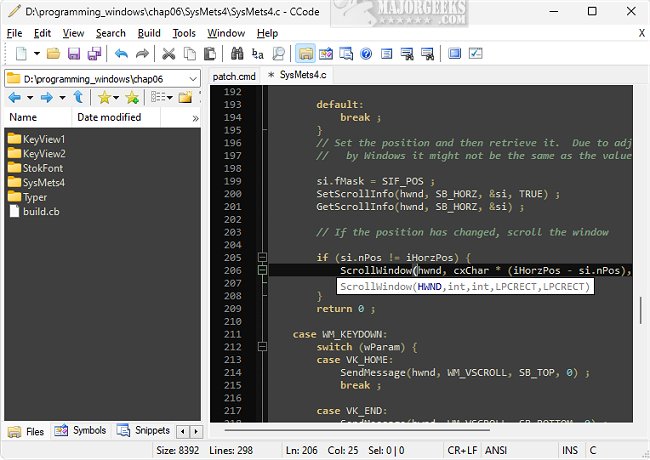Toggle the file browser panel button
The height and width of the screenshot is (460, 650).
[x=305, y=53]
